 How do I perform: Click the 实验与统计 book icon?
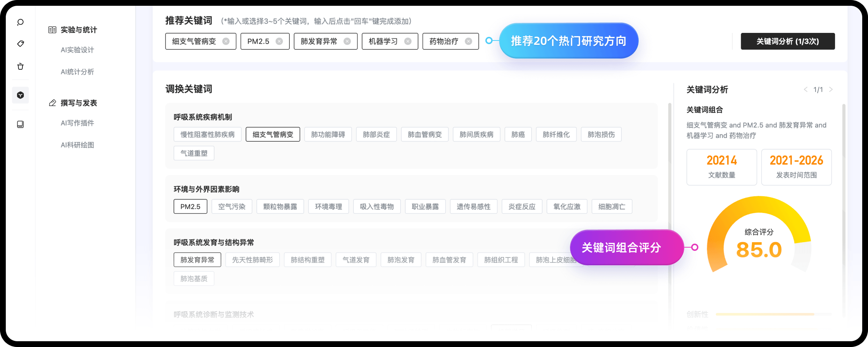[x=52, y=30]
